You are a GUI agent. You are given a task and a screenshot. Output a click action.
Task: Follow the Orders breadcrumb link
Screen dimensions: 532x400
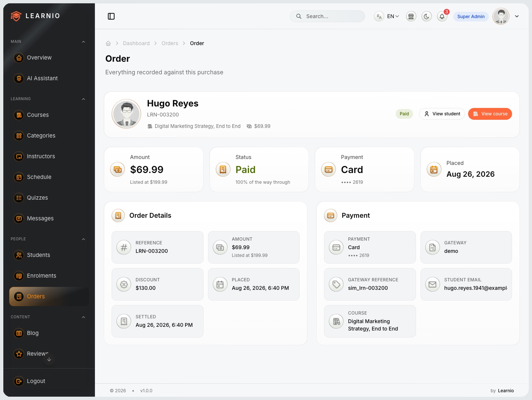170,43
